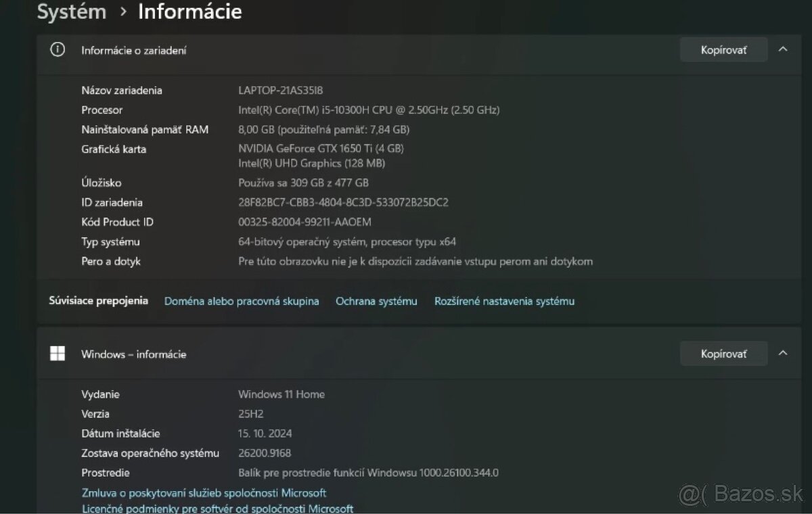Collapse the Informácie o zariadení section chevron

point(783,49)
